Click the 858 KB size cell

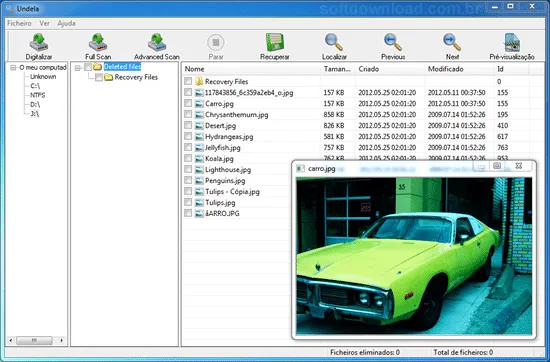click(x=334, y=115)
